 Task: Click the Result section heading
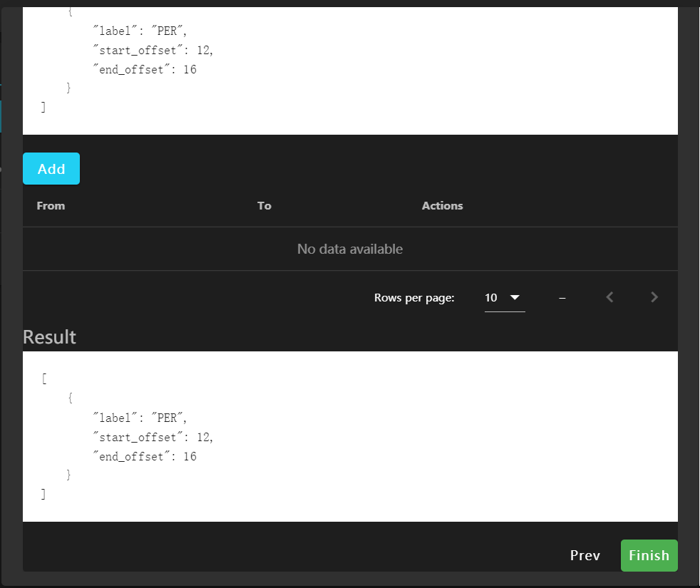[49, 336]
